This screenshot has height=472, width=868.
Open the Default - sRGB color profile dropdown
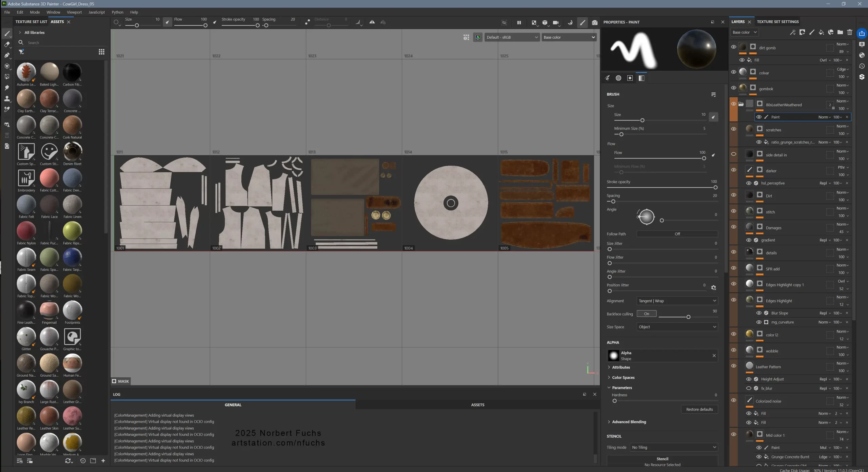[512, 37]
